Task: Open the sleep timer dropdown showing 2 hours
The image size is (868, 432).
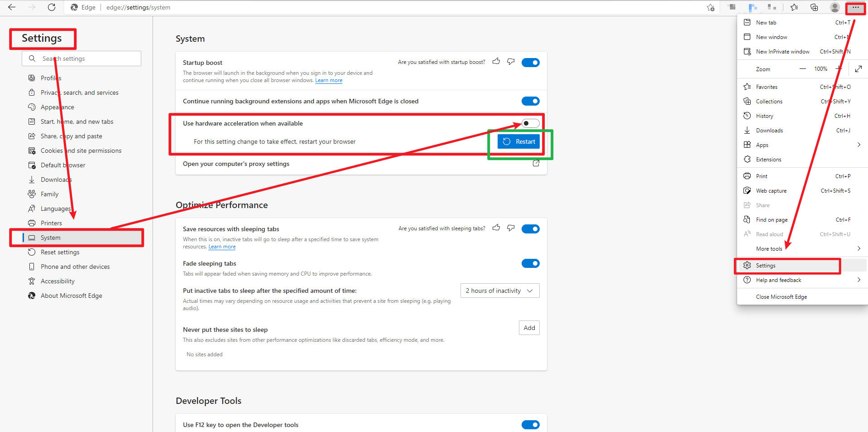Action: pyautogui.click(x=499, y=291)
